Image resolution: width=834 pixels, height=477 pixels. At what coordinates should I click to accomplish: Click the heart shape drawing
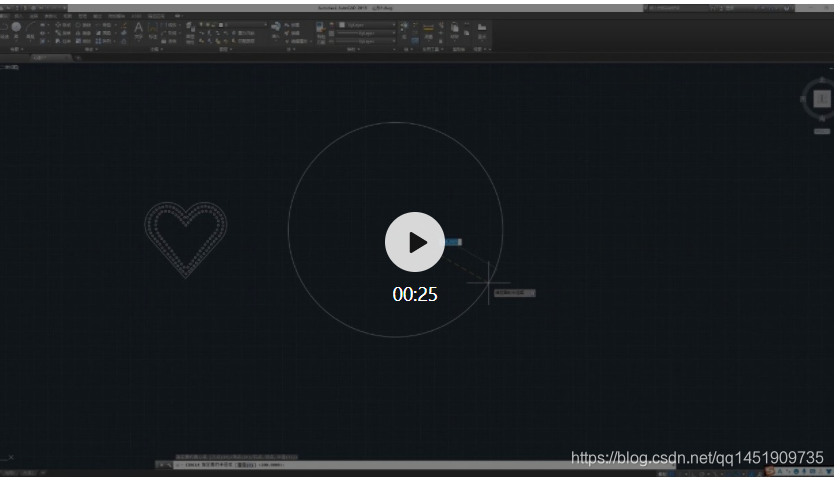pos(186,239)
